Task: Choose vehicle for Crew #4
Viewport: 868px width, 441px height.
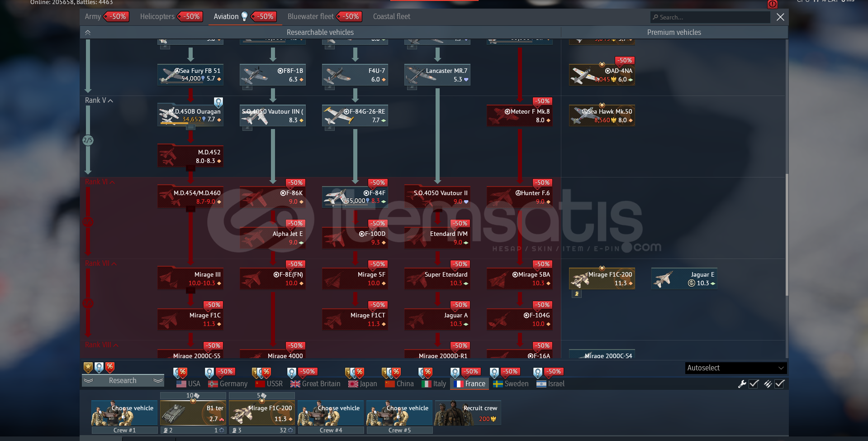Action: coord(331,413)
